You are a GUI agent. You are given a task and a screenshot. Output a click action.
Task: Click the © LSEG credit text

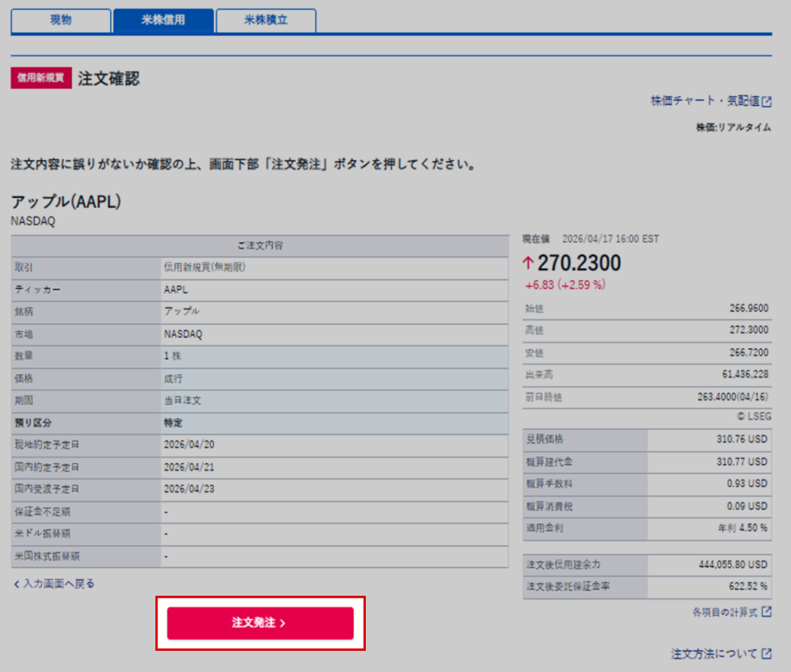pyautogui.click(x=754, y=416)
